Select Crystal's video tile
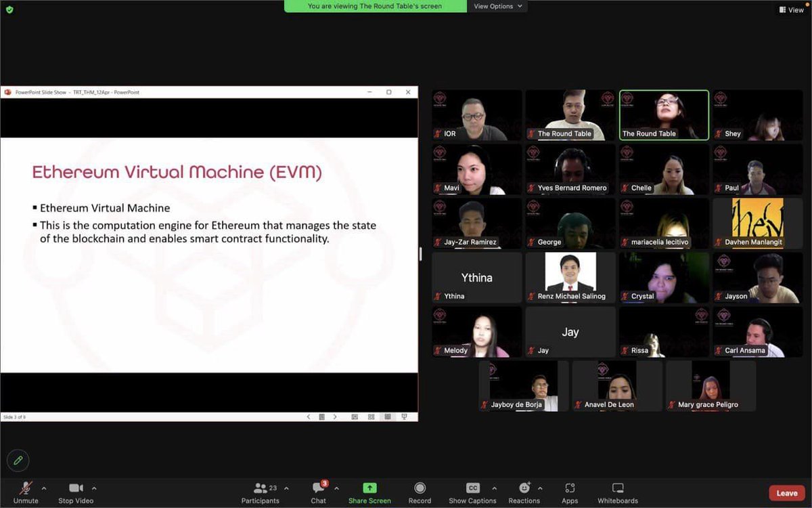The height and width of the screenshot is (508, 812). coord(664,278)
